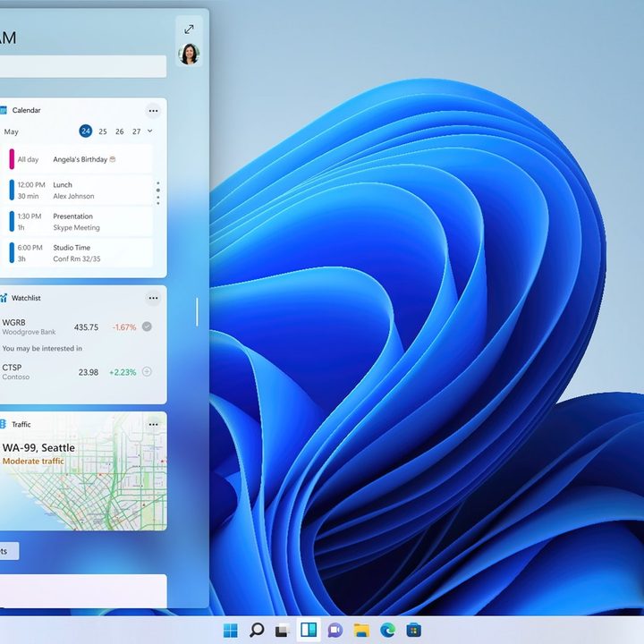Open the Lunch with Alex Johnson event
The height and width of the screenshot is (644, 644).
(x=77, y=191)
